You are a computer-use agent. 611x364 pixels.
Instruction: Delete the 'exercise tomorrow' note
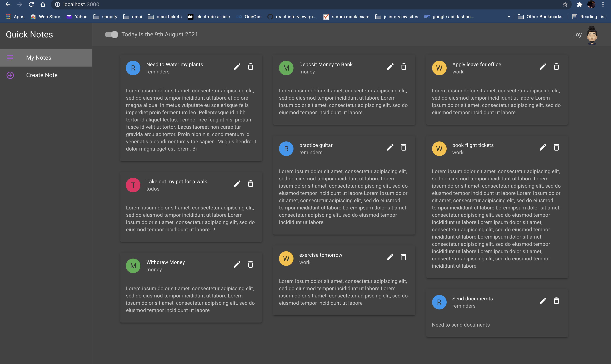tap(404, 257)
